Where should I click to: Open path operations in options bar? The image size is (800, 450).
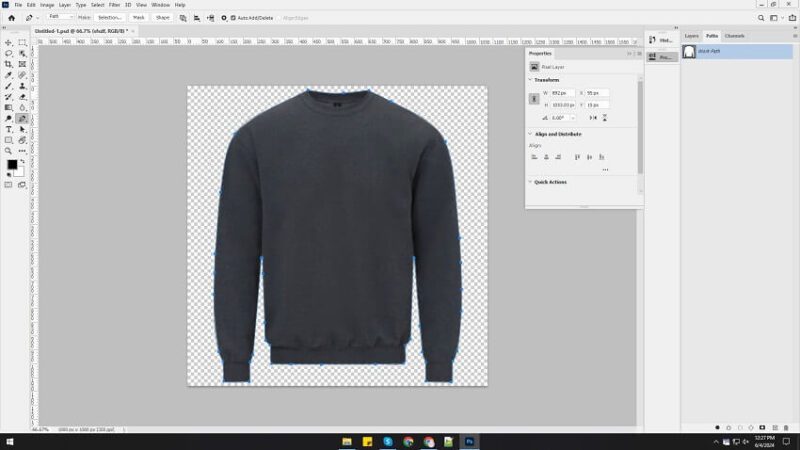click(x=183, y=18)
